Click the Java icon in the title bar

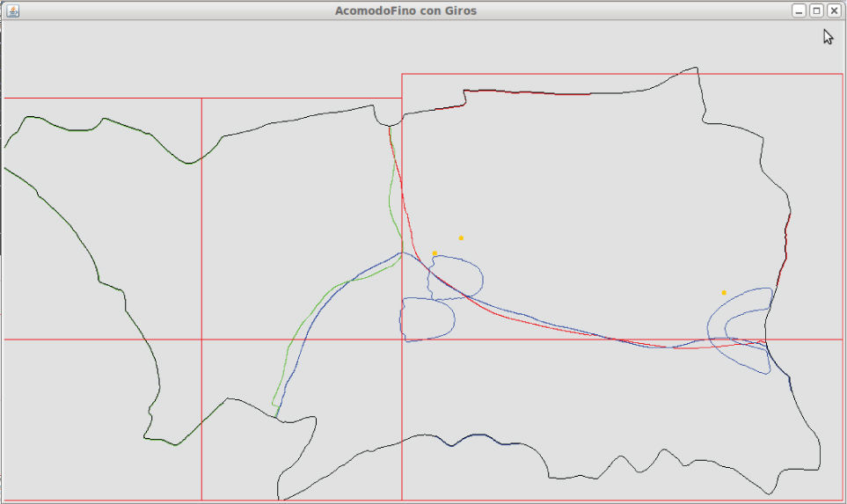tap(12, 11)
